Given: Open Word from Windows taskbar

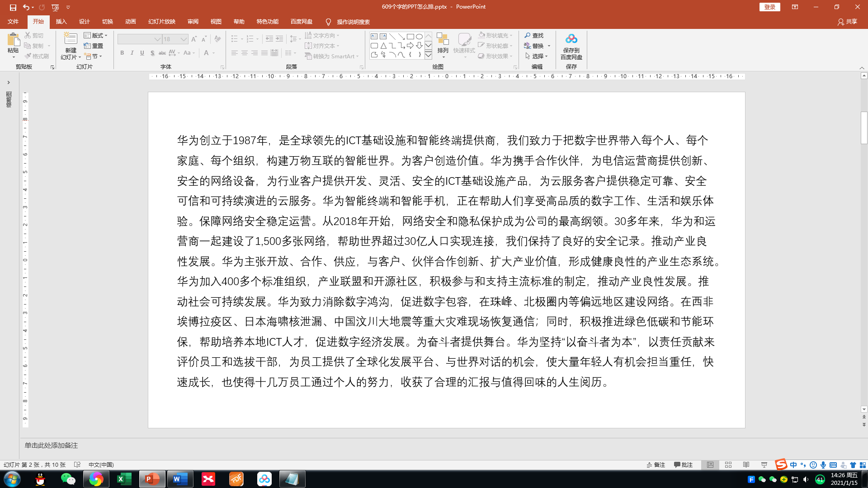Looking at the screenshot, I should click(x=180, y=479).
